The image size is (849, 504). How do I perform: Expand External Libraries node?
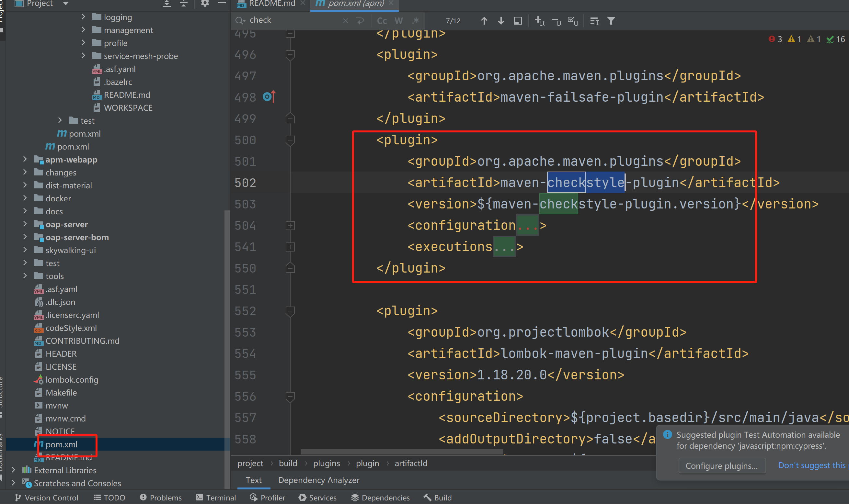click(x=13, y=470)
